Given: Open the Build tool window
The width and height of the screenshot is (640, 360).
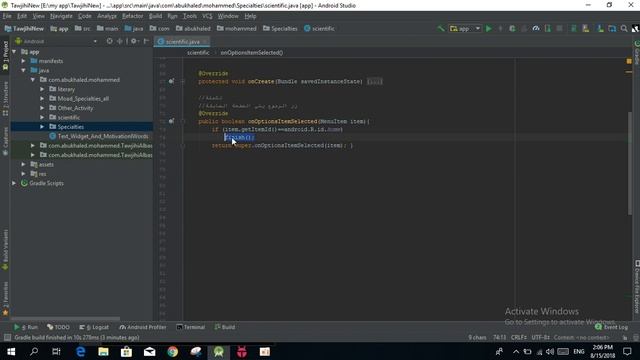Looking at the screenshot, I should pos(225,327).
